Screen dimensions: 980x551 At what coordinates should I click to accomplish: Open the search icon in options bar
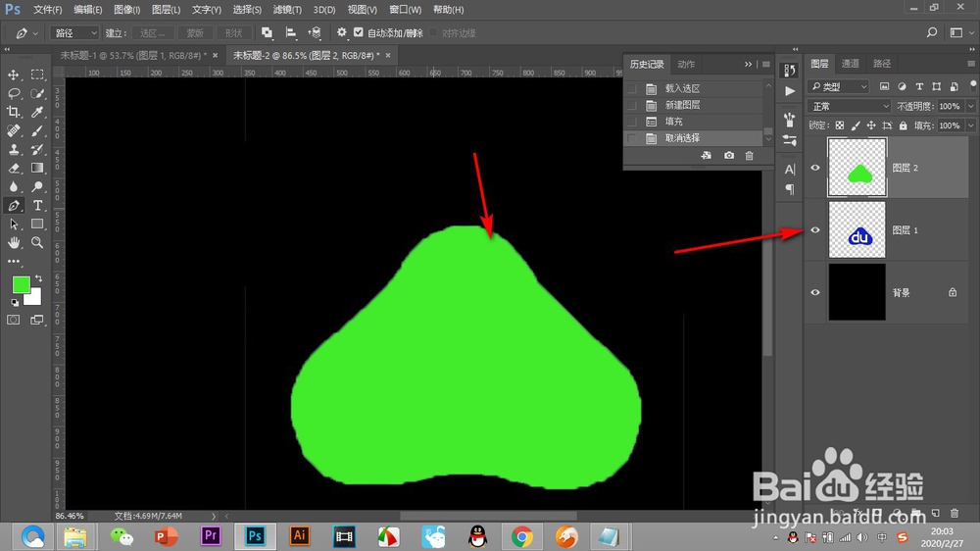[x=932, y=32]
